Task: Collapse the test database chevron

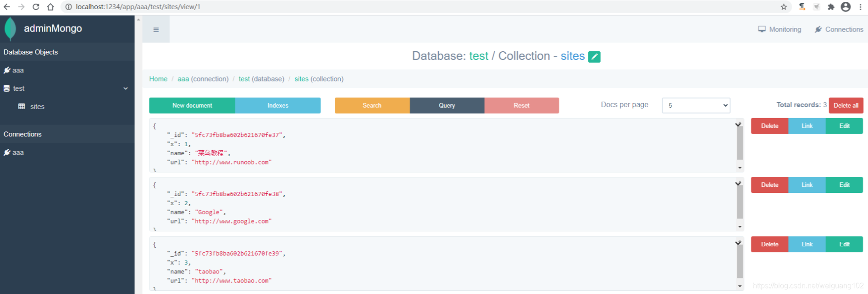Action: click(x=126, y=88)
